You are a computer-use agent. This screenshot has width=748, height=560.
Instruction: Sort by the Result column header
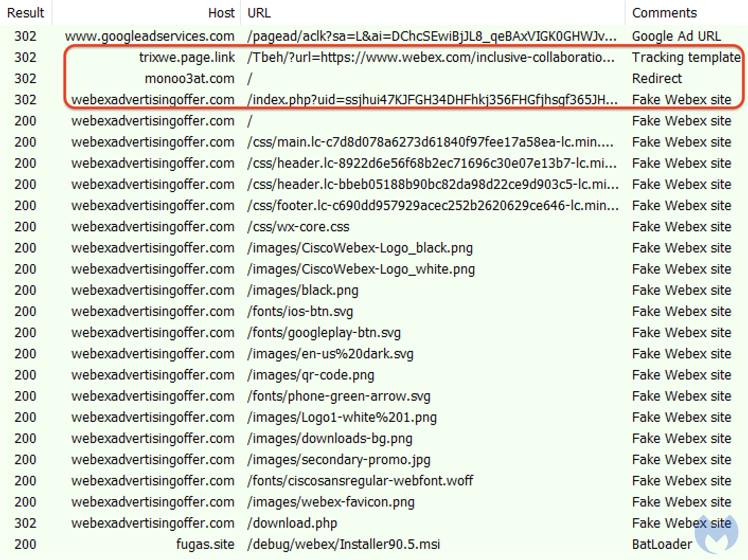[25, 13]
